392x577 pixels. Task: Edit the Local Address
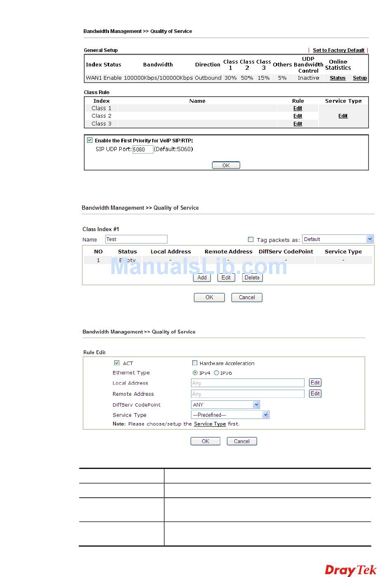315,383
